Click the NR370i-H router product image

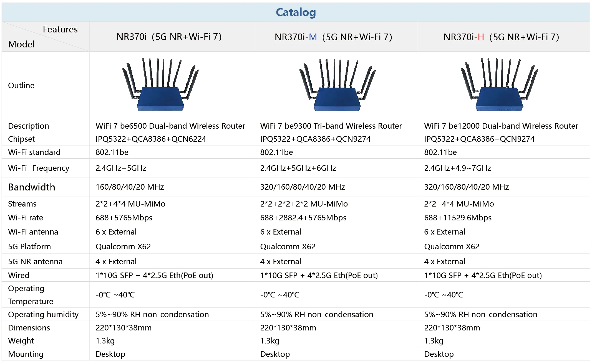tap(499, 85)
